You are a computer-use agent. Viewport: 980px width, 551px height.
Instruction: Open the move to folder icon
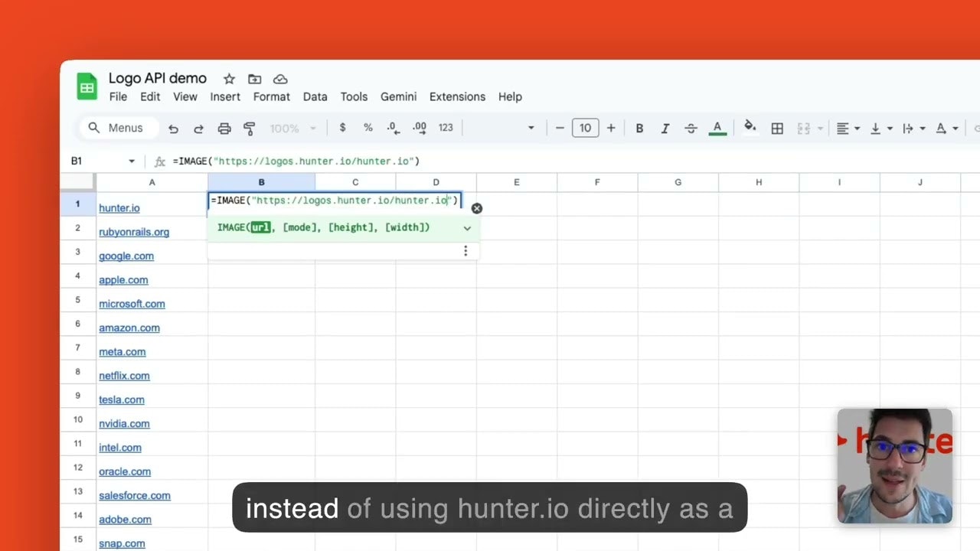pos(255,79)
